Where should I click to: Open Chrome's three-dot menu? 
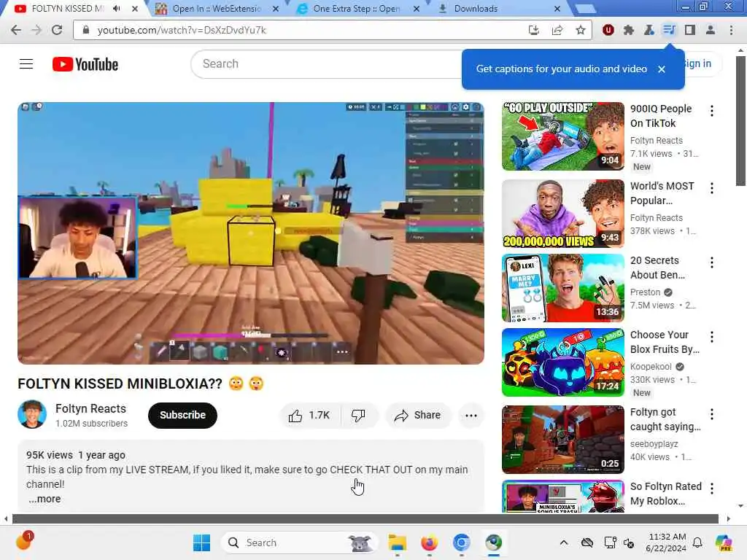[x=731, y=30]
